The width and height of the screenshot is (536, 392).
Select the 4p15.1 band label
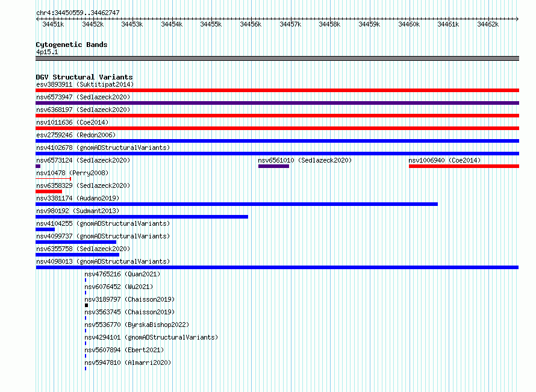(47, 52)
